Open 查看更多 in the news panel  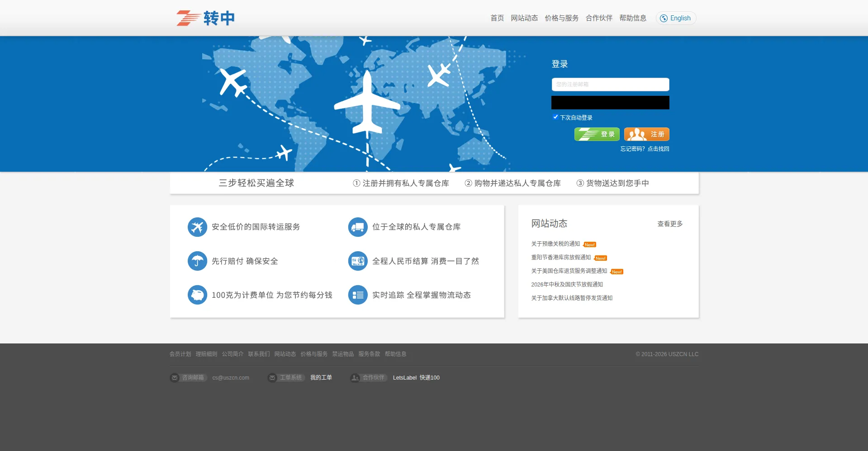670,224
